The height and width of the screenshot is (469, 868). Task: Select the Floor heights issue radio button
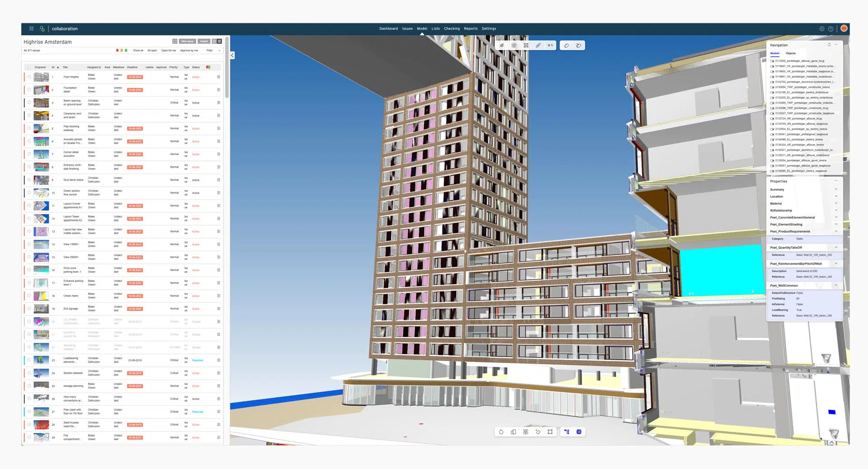29,77
